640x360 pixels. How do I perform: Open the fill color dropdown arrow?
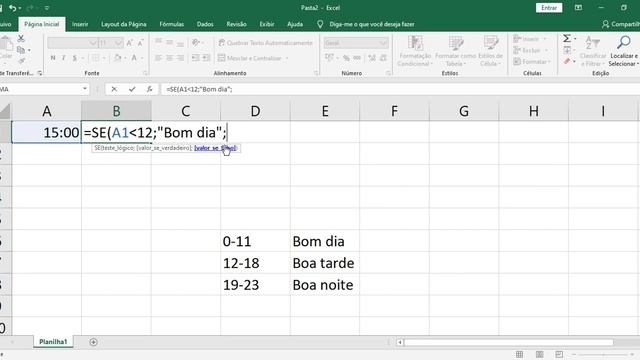click(x=125, y=58)
